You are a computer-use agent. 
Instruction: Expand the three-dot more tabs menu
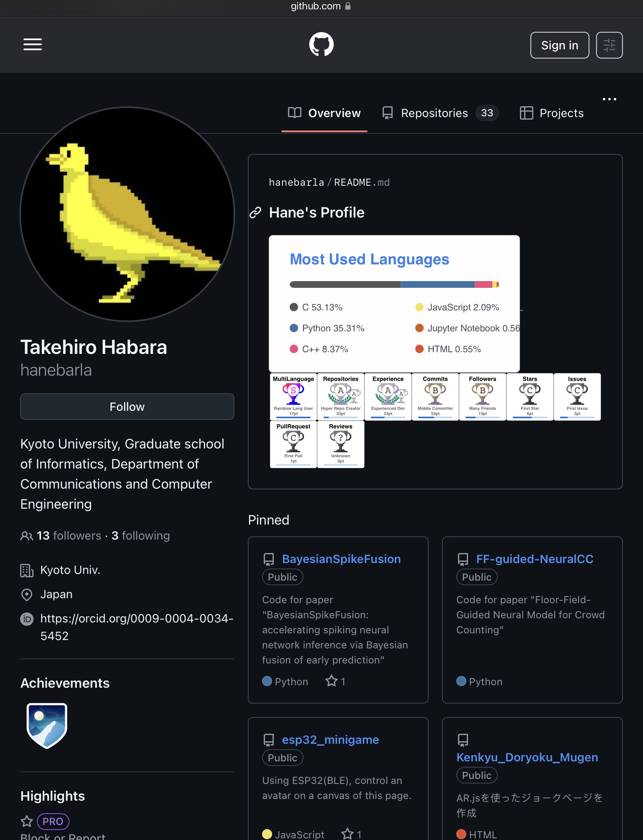click(x=609, y=99)
